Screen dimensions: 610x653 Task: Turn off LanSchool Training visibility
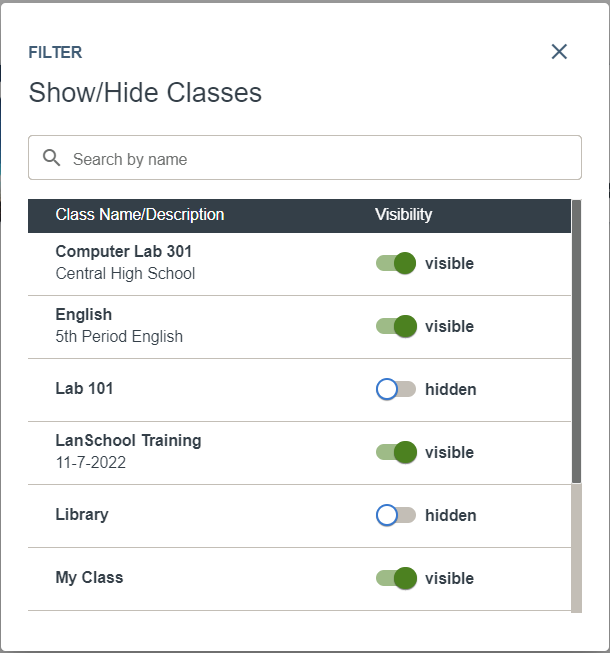(x=396, y=452)
